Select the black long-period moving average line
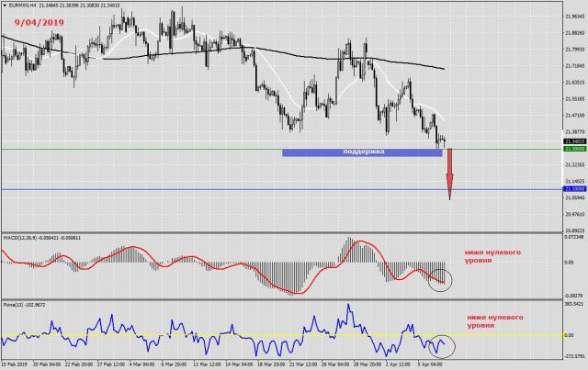 click(x=276, y=50)
